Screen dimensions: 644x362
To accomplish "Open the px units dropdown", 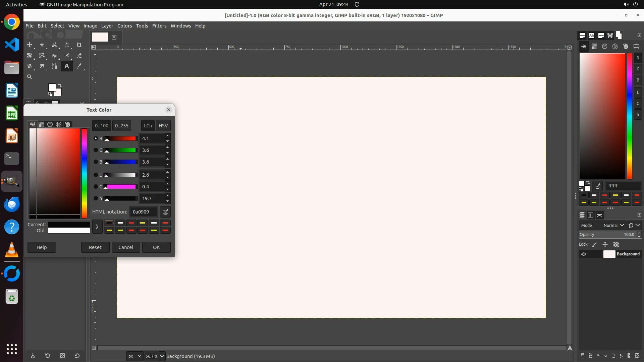I will 135,356.
